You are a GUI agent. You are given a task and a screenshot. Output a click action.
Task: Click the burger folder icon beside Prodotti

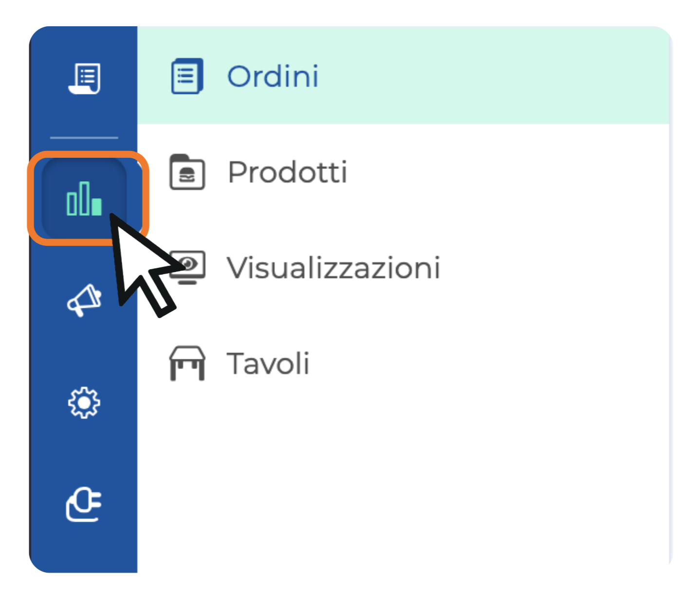point(187,172)
